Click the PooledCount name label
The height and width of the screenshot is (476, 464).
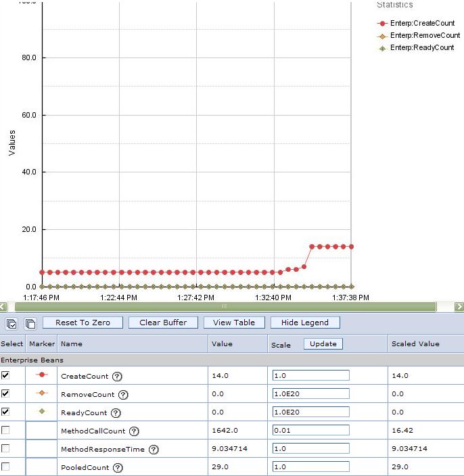click(x=85, y=467)
